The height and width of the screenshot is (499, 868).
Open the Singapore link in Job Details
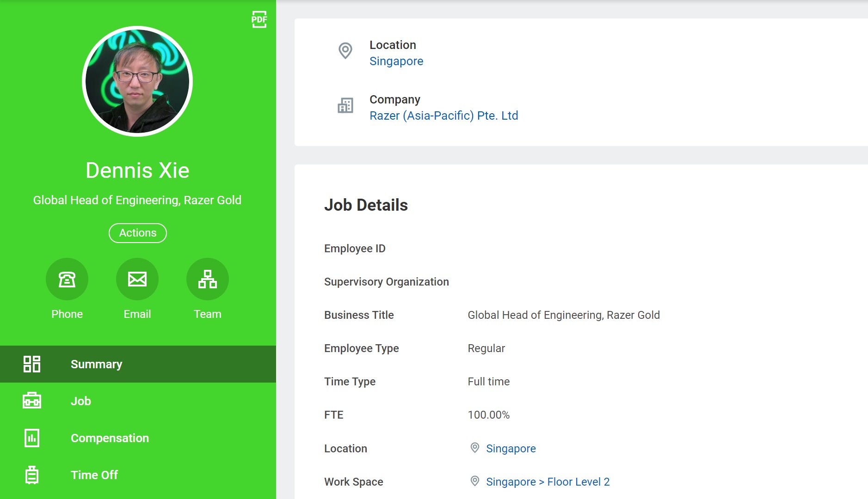click(x=511, y=448)
